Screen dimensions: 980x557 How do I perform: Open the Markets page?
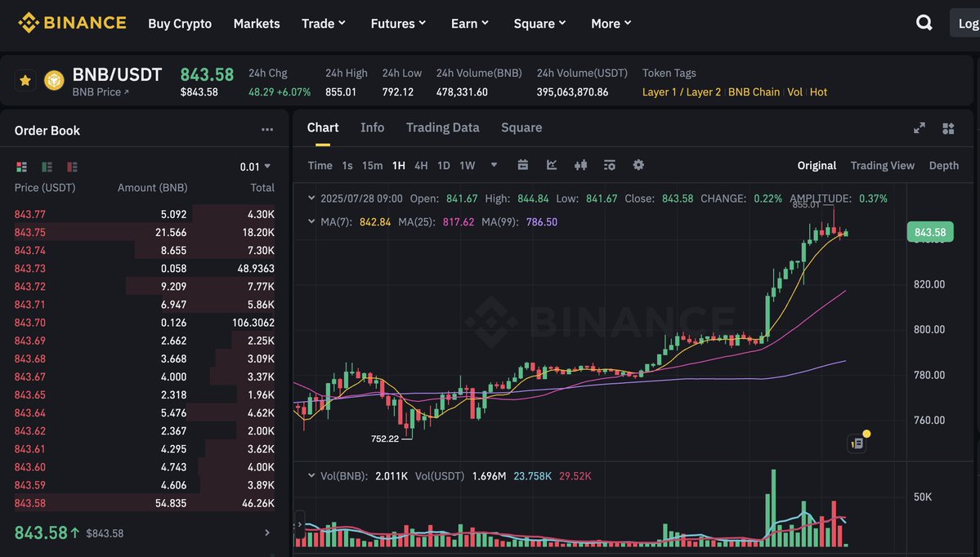[257, 23]
